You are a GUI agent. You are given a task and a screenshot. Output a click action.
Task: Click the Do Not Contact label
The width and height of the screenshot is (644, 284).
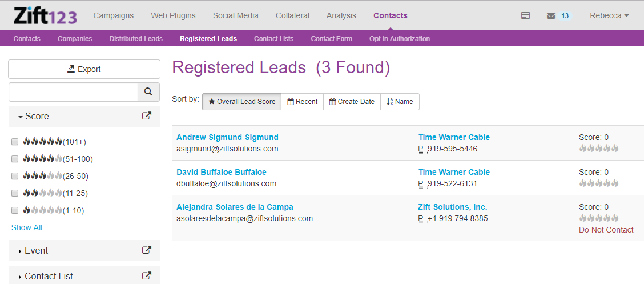[606, 230]
